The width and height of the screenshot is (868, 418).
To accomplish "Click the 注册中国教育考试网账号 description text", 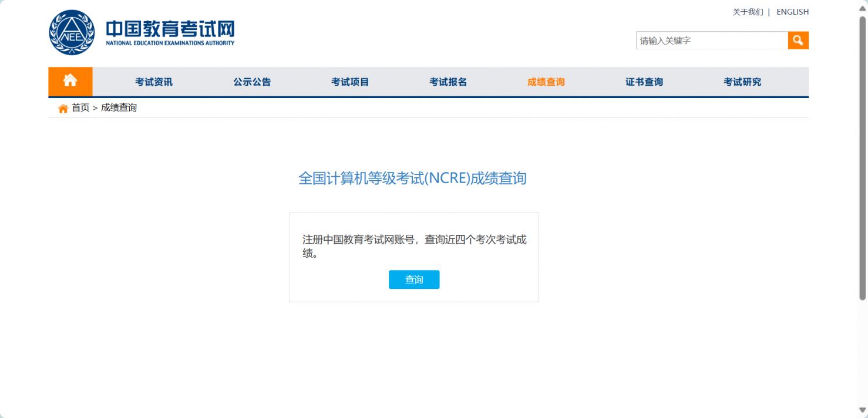I will (x=414, y=247).
